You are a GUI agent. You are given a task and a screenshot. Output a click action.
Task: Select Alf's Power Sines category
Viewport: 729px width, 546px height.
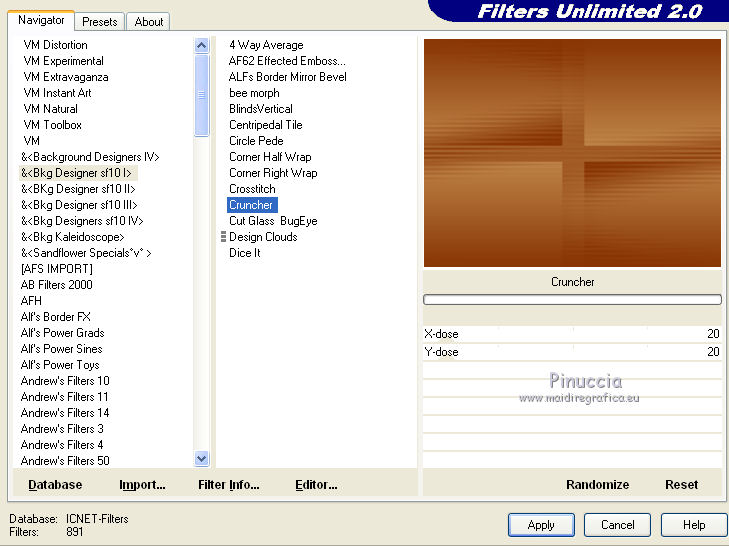click(x=61, y=349)
